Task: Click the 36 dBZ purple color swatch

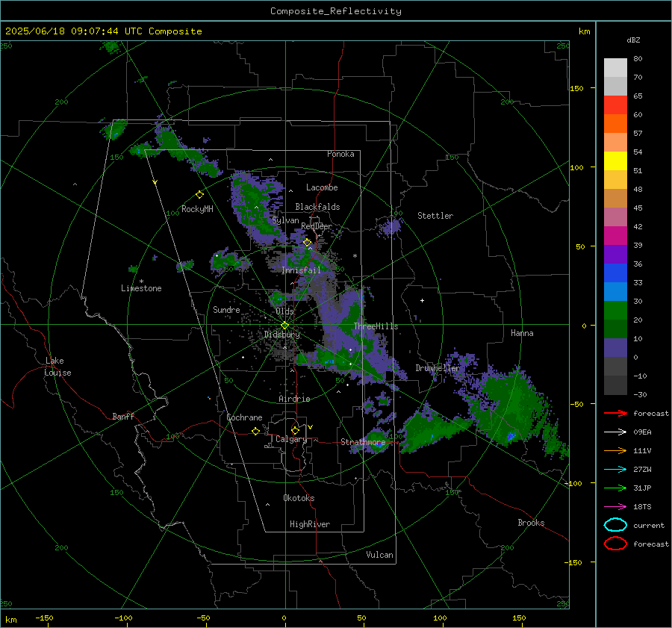Action: point(615,254)
